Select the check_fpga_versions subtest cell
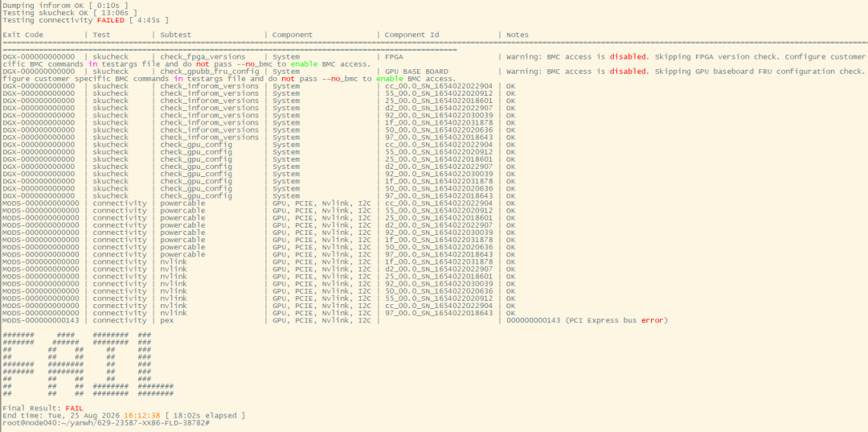Viewport: 868px width, 432px height. coord(203,56)
